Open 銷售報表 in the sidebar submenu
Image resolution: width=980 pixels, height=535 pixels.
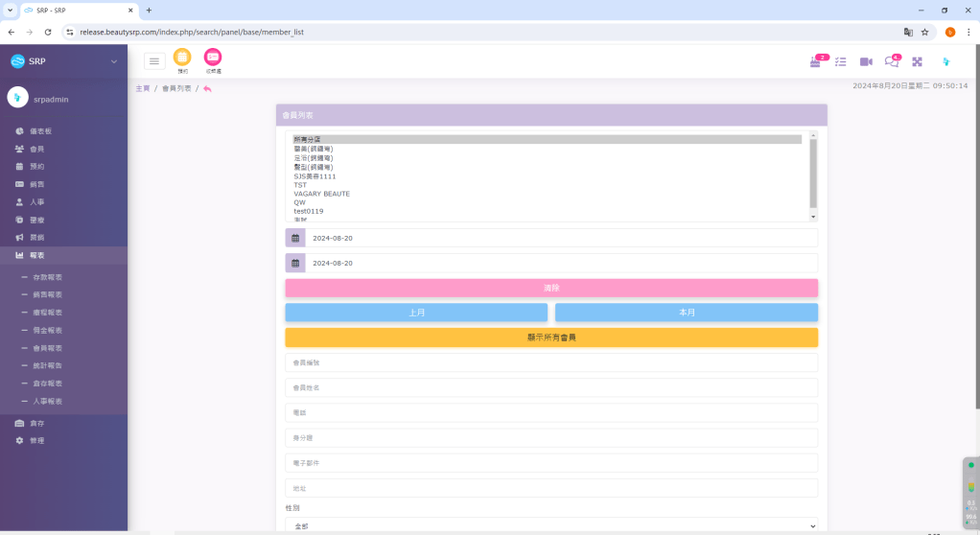pyautogui.click(x=47, y=294)
